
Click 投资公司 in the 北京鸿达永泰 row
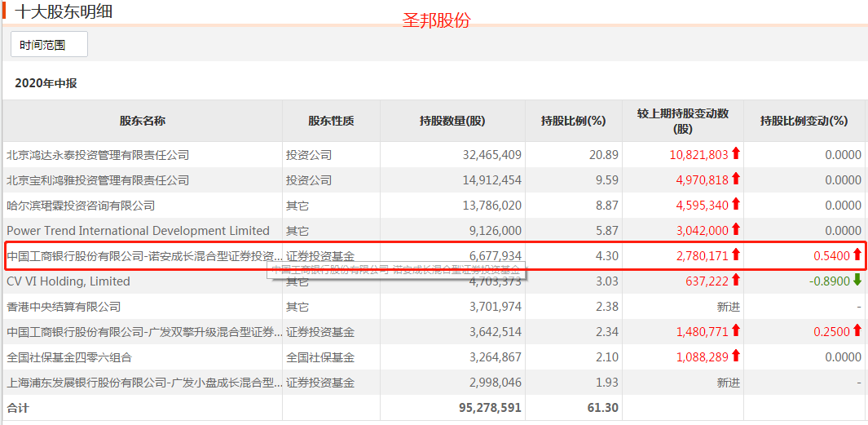308,155
